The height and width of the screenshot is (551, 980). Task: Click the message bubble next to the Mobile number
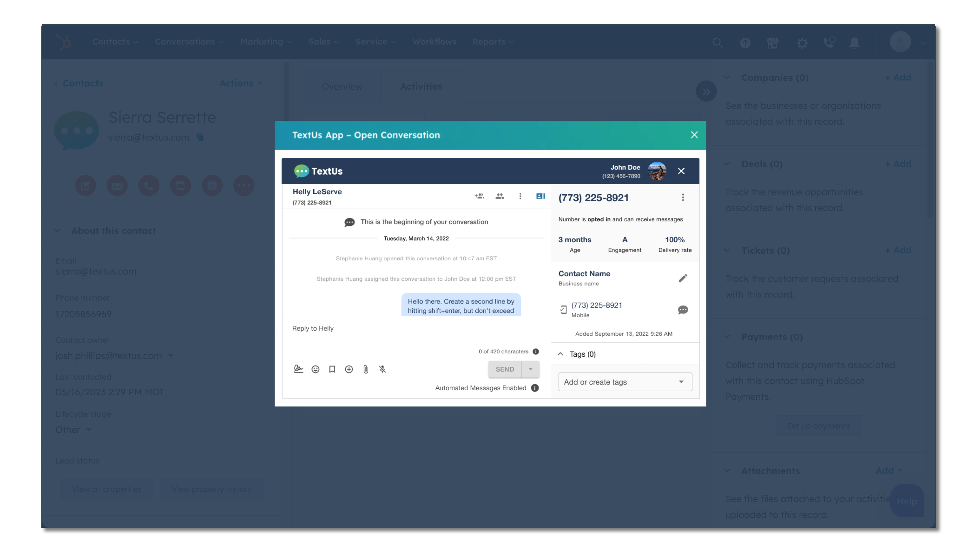click(x=683, y=310)
